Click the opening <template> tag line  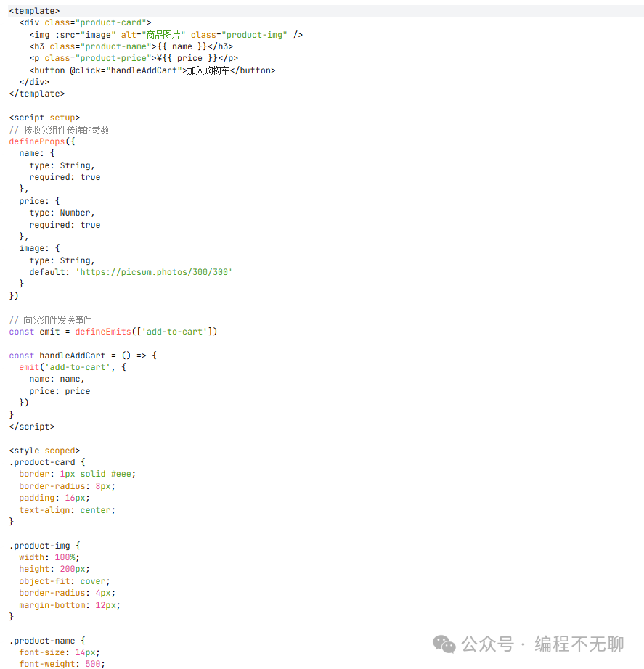34,11
